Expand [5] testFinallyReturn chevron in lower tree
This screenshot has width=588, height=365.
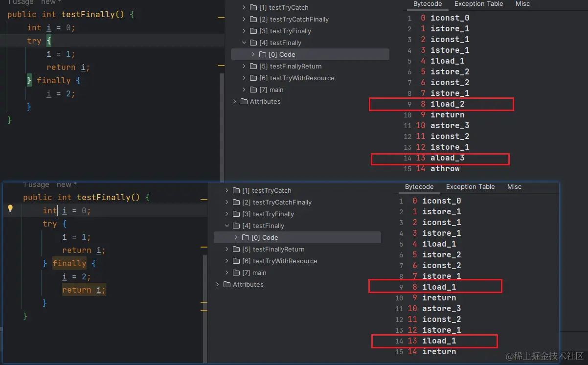[227, 250]
